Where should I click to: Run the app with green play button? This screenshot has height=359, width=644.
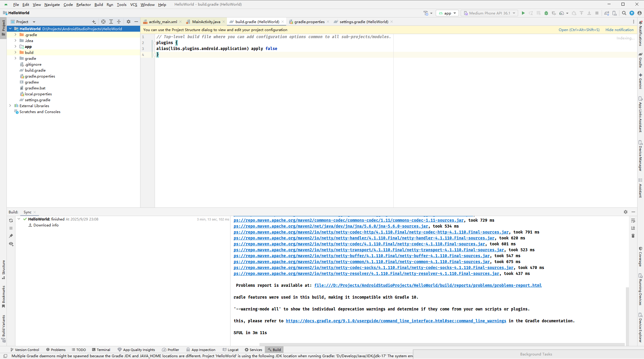(523, 13)
